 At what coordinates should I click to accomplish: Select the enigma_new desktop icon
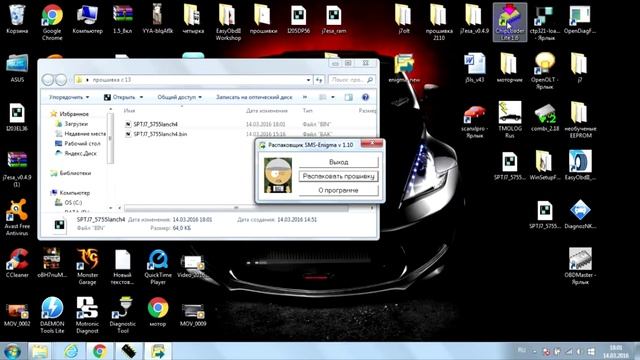pos(404,67)
